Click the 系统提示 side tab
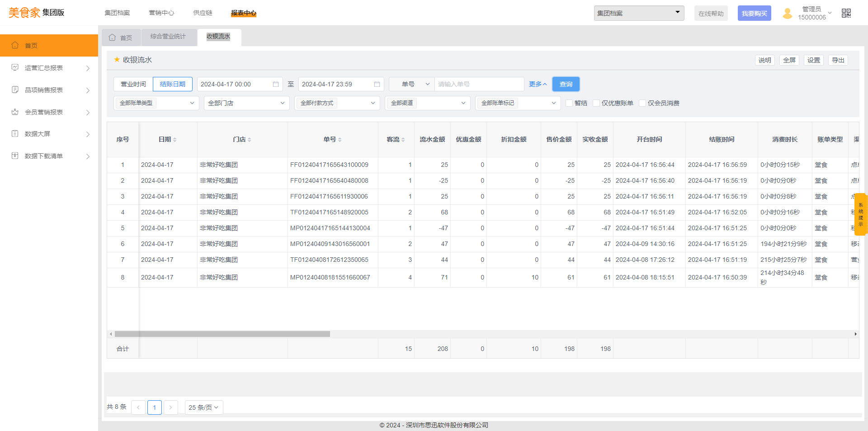Screen dimensions: 868x431 (861, 214)
